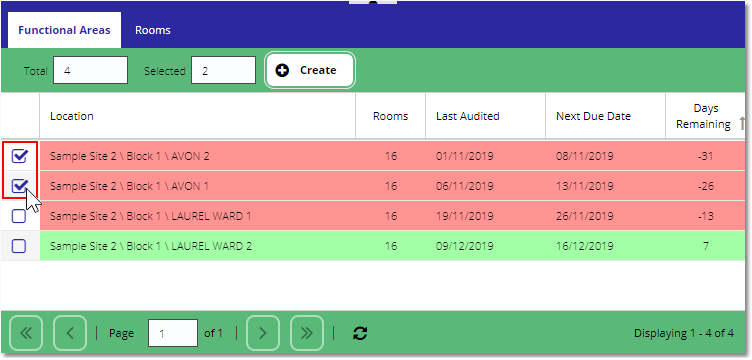This screenshot has height=360, width=752.
Task: Open the Rooms tab
Action: coord(153,30)
